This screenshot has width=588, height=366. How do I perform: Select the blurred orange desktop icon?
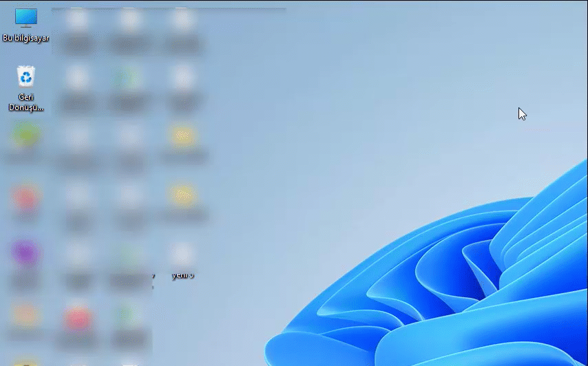(25, 314)
